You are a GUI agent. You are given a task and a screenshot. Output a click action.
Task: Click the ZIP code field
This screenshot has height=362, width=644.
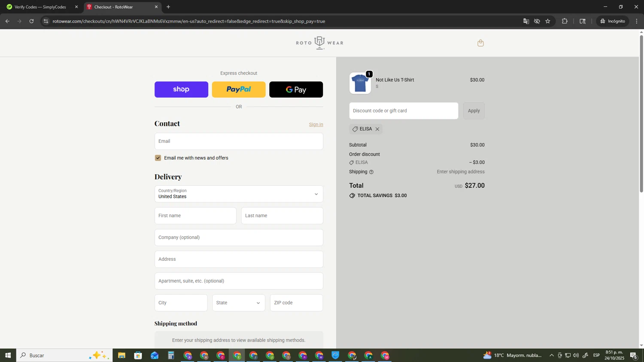coord(296,303)
